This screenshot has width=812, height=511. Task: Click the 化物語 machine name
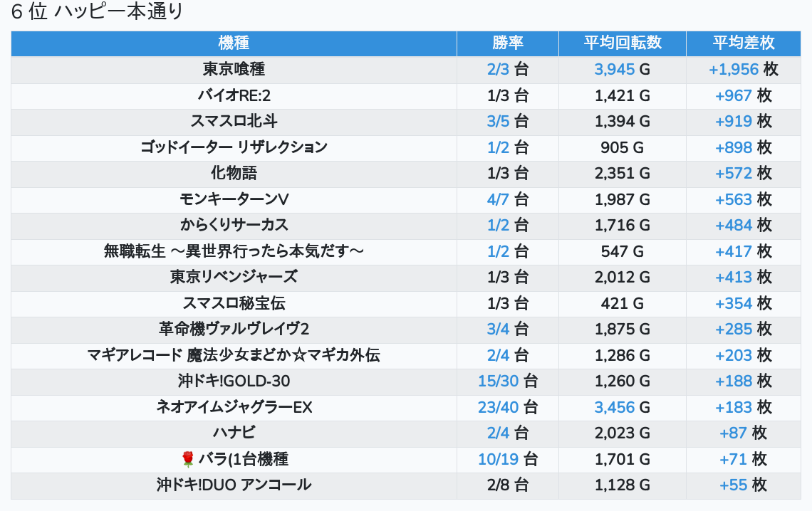click(x=234, y=174)
